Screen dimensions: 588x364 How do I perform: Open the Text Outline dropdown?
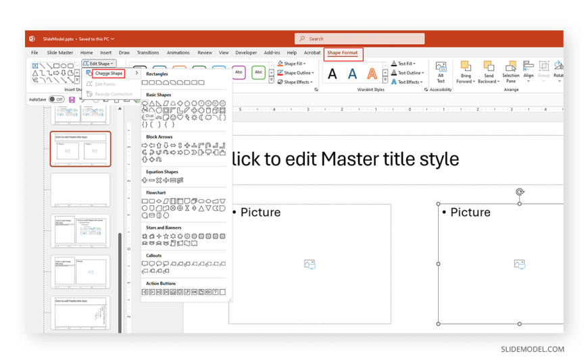click(408, 73)
